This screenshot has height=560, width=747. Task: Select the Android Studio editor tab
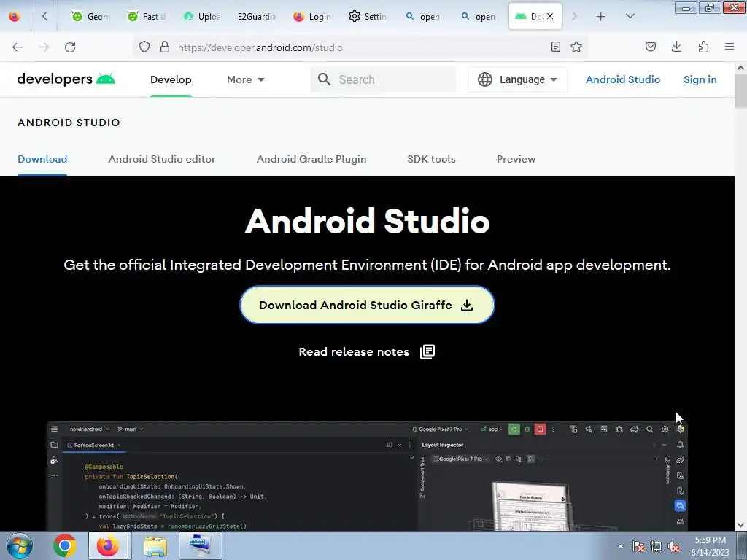[162, 159]
